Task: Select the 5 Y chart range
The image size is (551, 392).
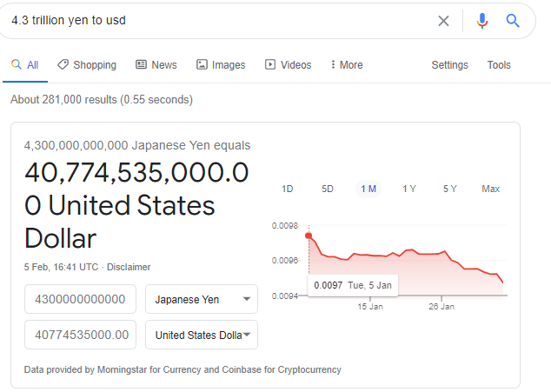Action: (x=450, y=189)
